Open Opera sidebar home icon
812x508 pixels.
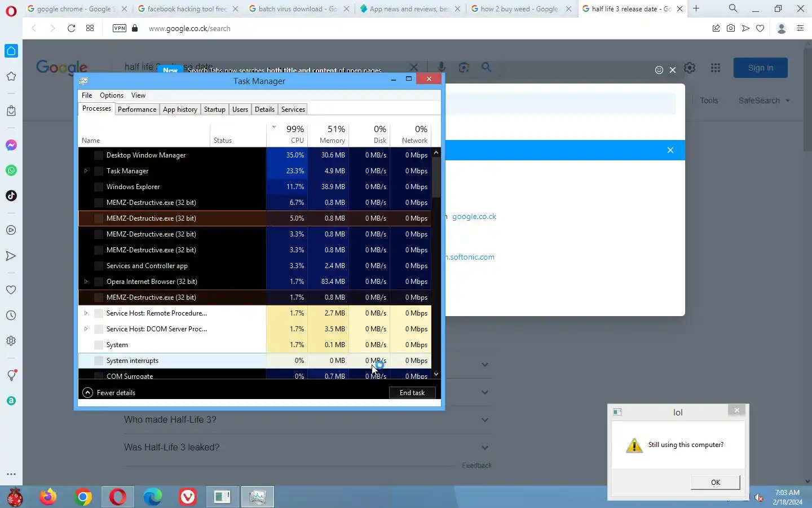11,51
